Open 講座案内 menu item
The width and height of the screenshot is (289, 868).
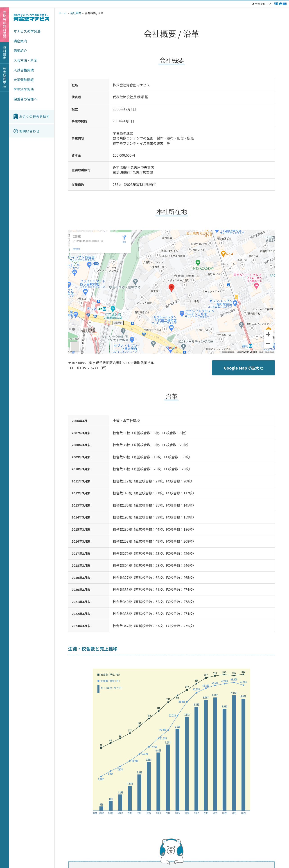20,41
